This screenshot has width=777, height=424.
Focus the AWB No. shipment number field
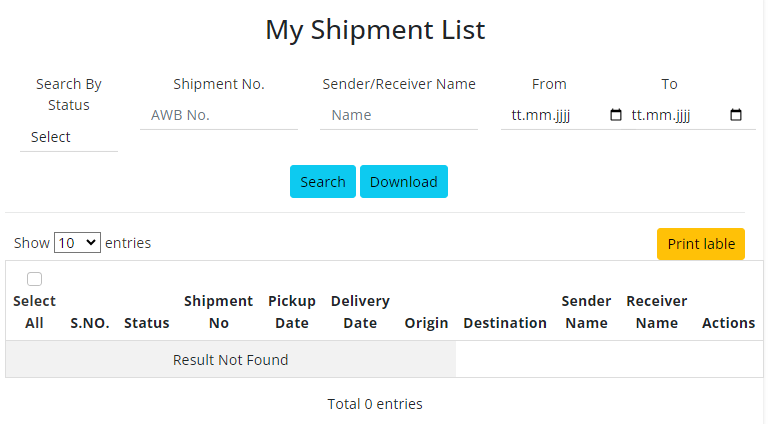pyautogui.click(x=219, y=115)
